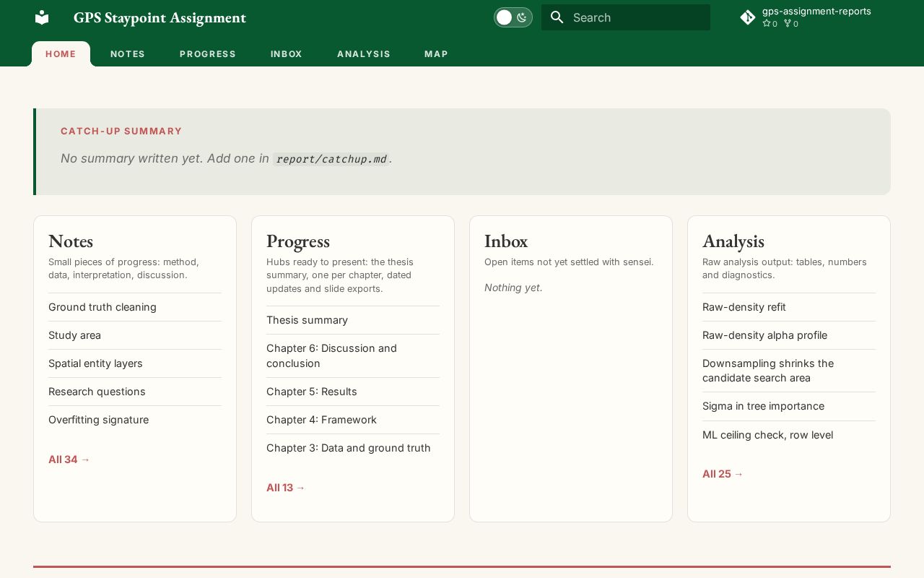924x578 pixels.
Task: Click the git repository icon
Action: point(748,17)
